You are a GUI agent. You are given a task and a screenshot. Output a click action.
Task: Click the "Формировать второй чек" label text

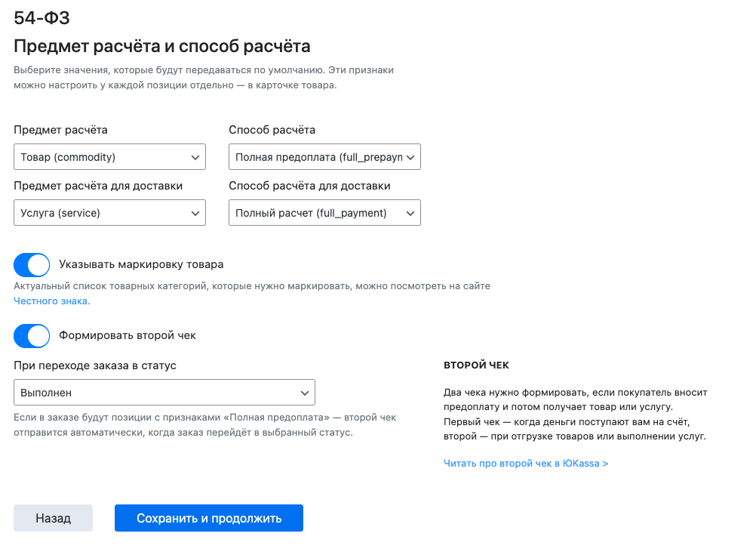pos(128,336)
